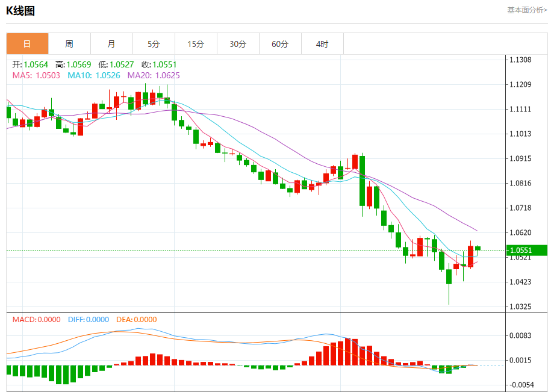Click the DIFF: 0.0000 label
551x392 pixels.
[88, 320]
